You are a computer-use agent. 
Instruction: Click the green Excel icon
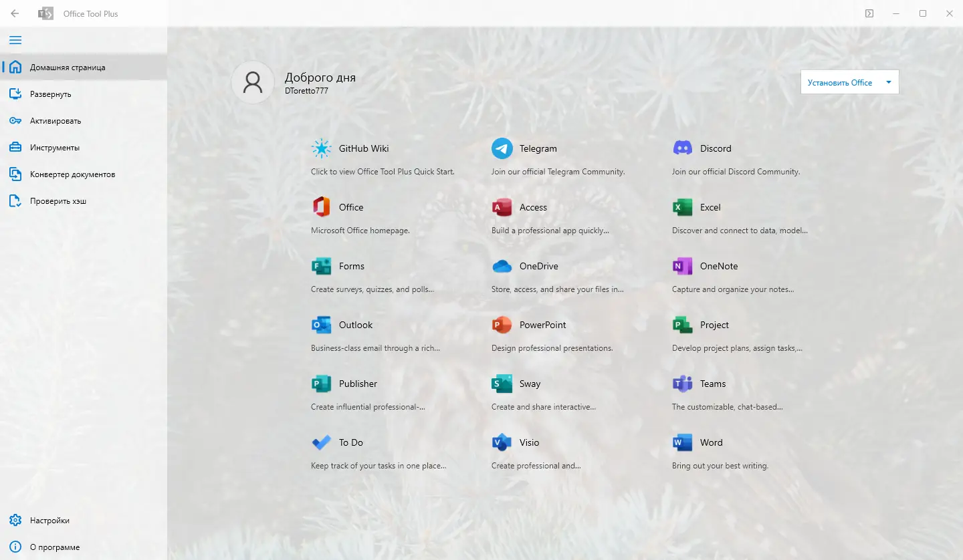(683, 207)
